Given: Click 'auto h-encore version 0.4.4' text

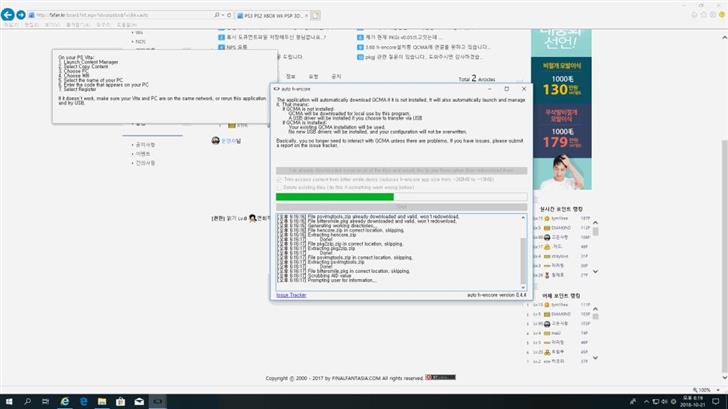Looking at the screenshot, I should [496, 295].
